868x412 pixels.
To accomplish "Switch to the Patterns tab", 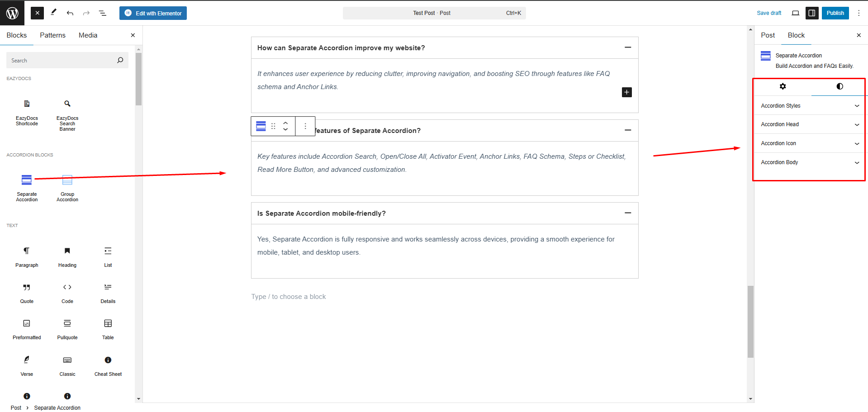I will point(52,35).
